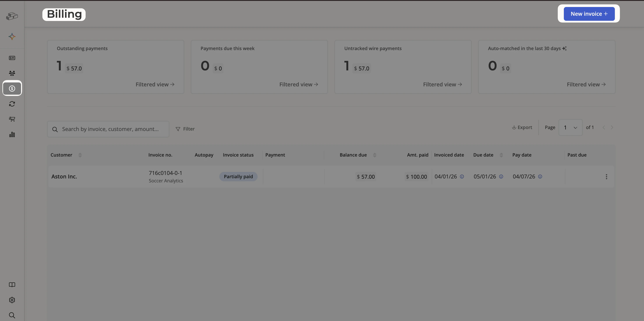Select the billing dollar icon in the sidebar
Image resolution: width=644 pixels, height=321 pixels.
click(x=12, y=88)
